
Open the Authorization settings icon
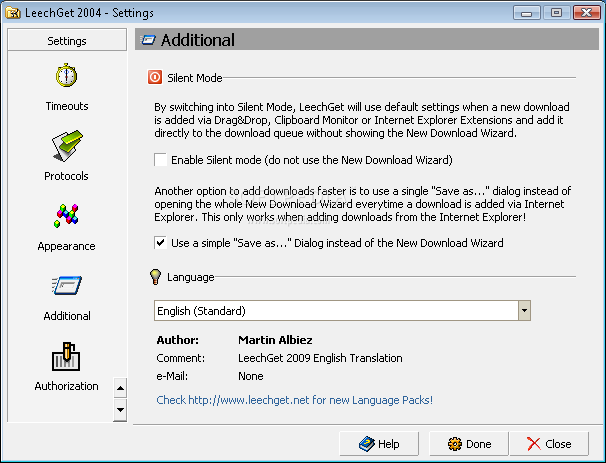[x=66, y=356]
